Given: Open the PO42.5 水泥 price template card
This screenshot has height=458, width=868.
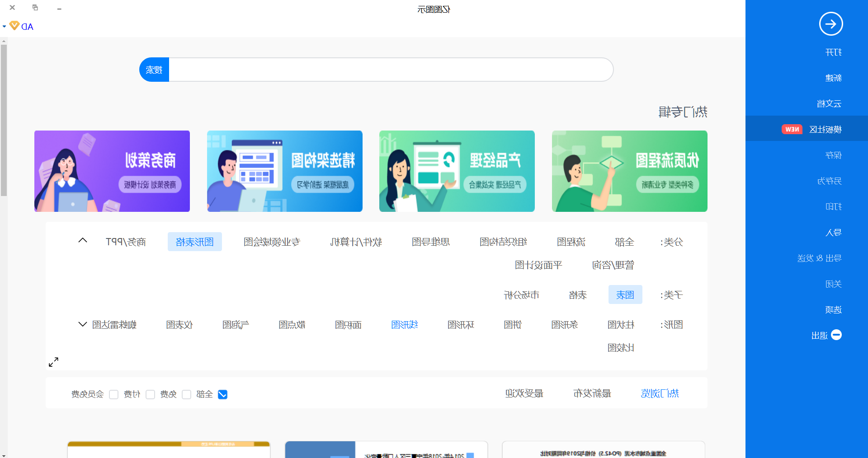Looking at the screenshot, I should (x=603, y=450).
